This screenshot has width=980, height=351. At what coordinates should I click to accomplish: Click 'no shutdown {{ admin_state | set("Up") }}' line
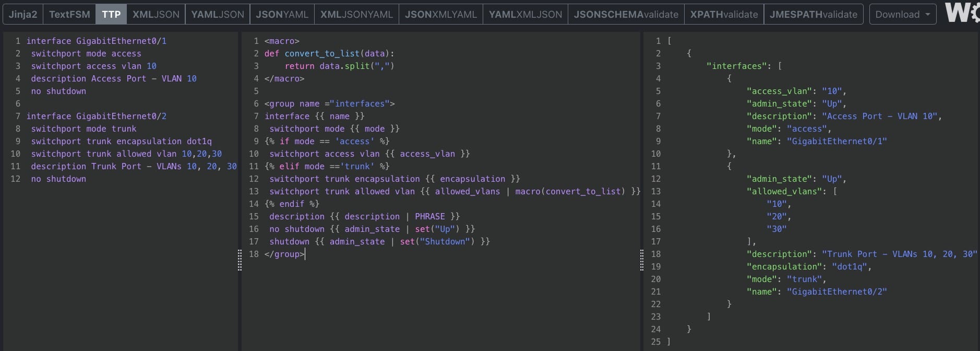point(372,229)
